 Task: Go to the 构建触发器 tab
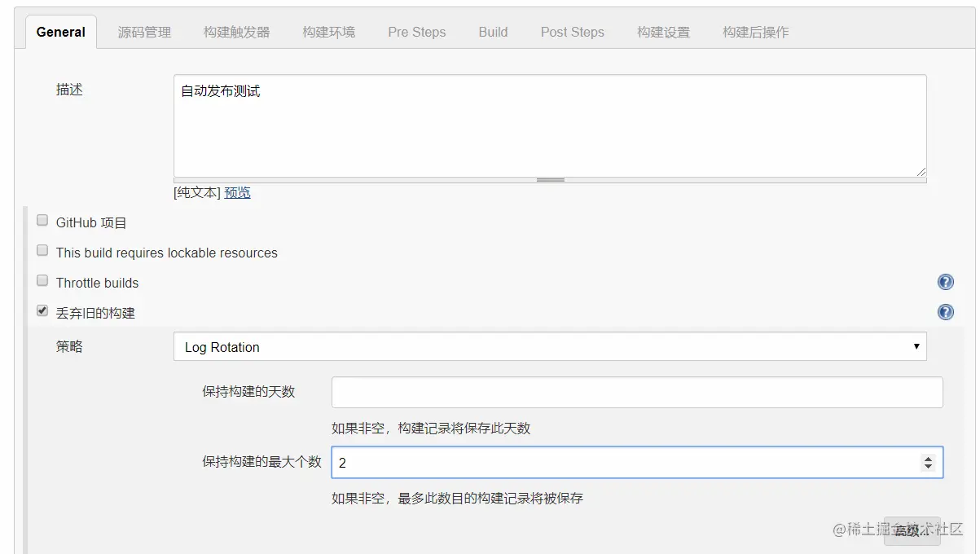(236, 33)
